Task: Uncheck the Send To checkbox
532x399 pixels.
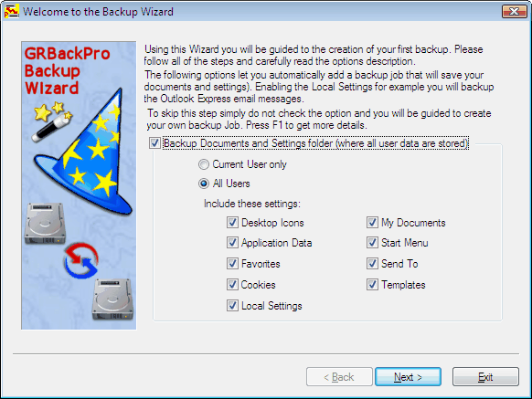Action: tap(372, 264)
